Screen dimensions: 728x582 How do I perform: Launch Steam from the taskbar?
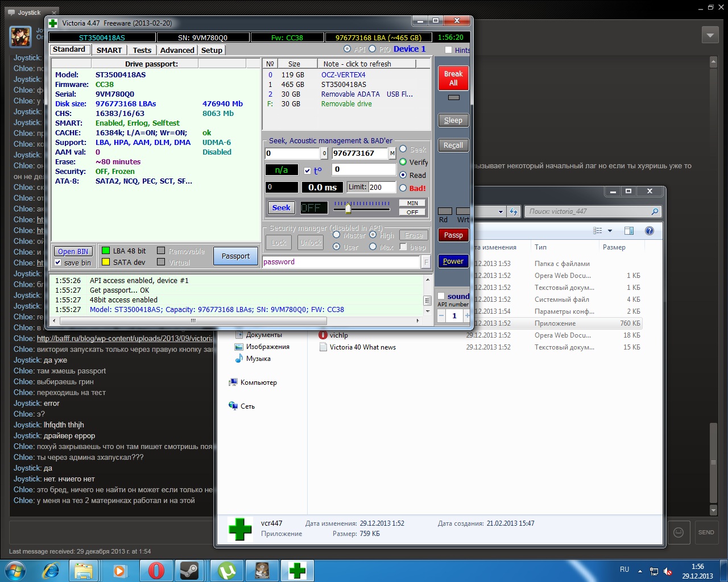(x=189, y=570)
